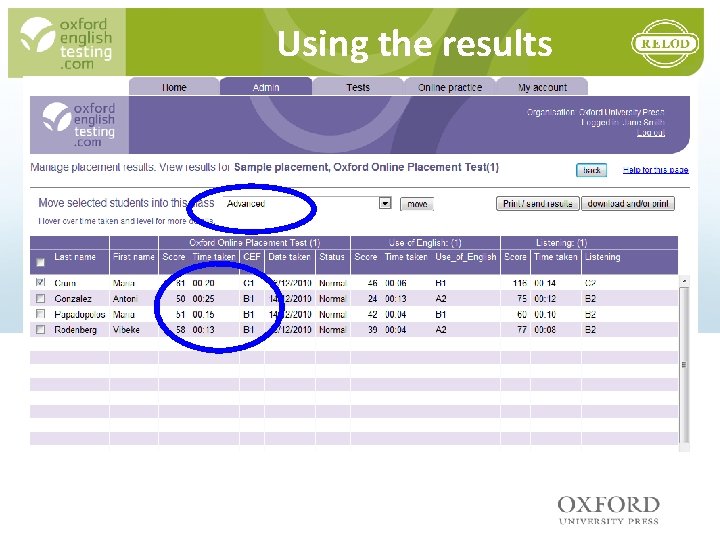This screenshot has width=720, height=540.
Task: Click the last name Gonzalez
Action: [73, 298]
